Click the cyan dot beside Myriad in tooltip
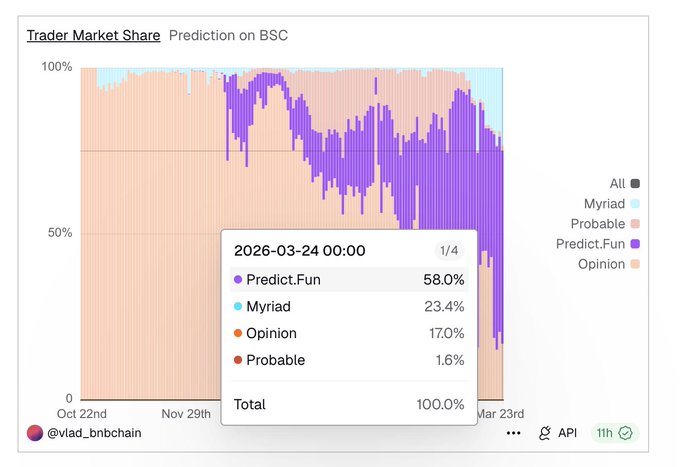 point(238,307)
